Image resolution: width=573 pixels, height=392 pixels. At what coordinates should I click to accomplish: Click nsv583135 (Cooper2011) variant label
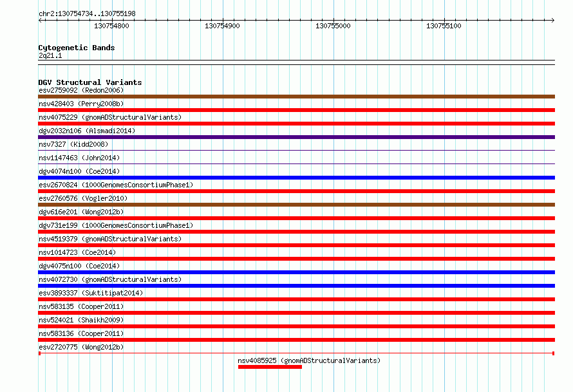point(81,306)
